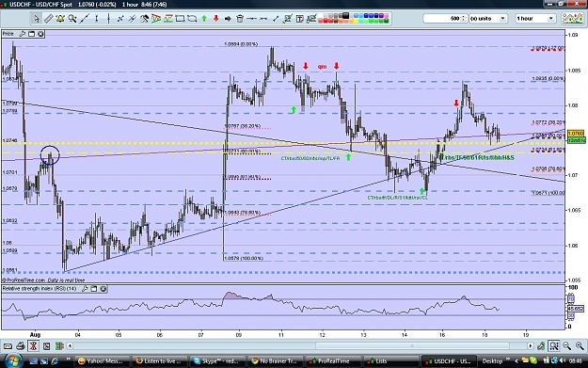
Task: Select the text label T tool
Action: click(x=299, y=19)
